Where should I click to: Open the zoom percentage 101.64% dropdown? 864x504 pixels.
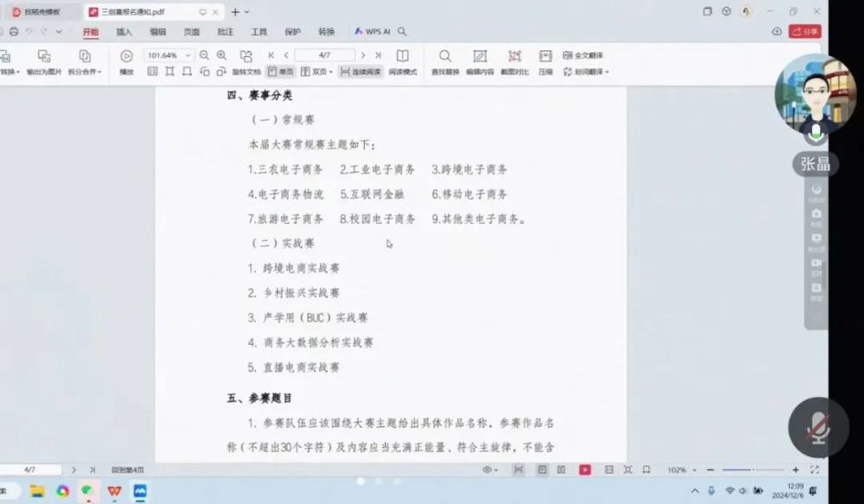(x=189, y=55)
